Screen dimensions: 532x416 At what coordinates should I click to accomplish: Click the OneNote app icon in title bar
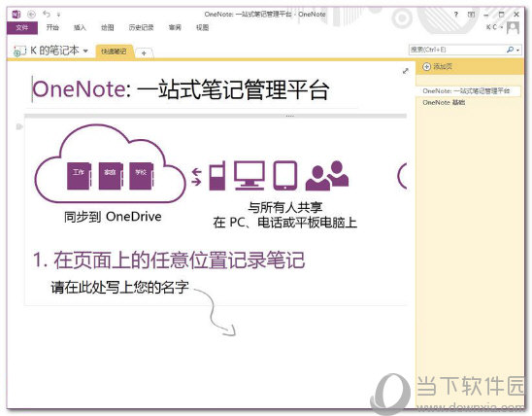click(x=17, y=15)
